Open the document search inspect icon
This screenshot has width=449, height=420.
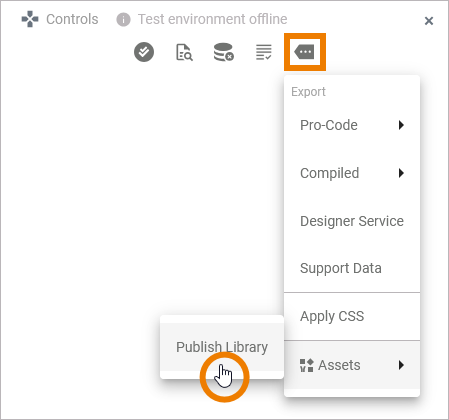click(184, 52)
